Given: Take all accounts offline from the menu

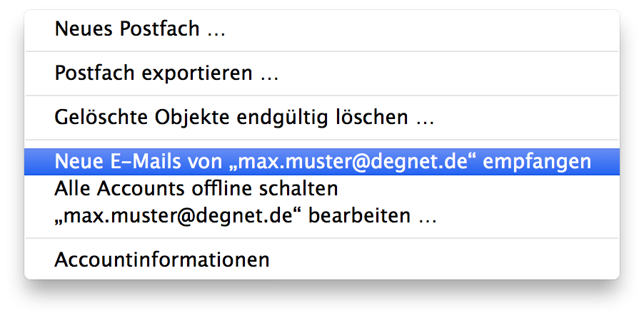Looking at the screenshot, I should (196, 189).
